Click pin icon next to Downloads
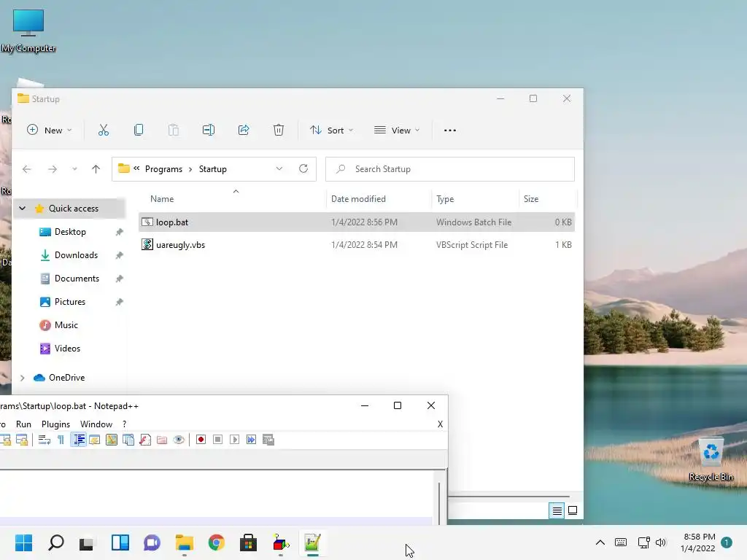Image resolution: width=747 pixels, height=560 pixels. point(119,255)
